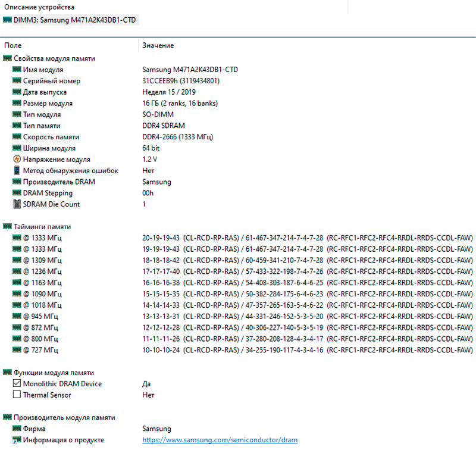Select the 15-15-15-35 timing row value
476x450 pixels.
(308, 294)
